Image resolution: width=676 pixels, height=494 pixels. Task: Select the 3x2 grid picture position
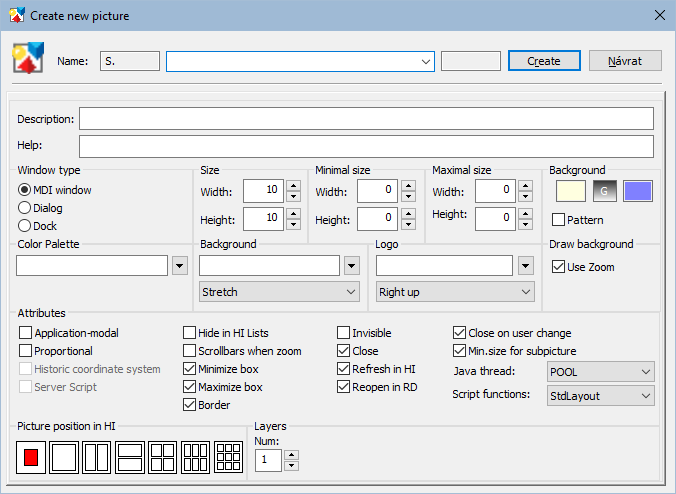click(196, 458)
